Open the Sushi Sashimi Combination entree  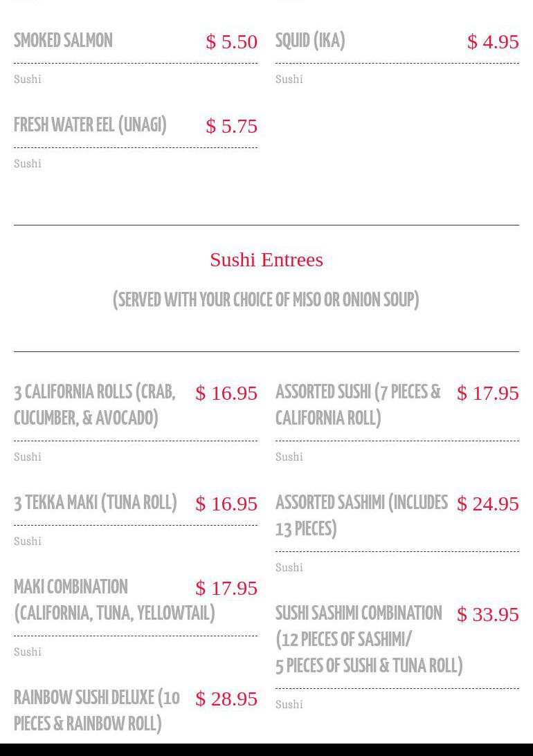[x=369, y=640]
